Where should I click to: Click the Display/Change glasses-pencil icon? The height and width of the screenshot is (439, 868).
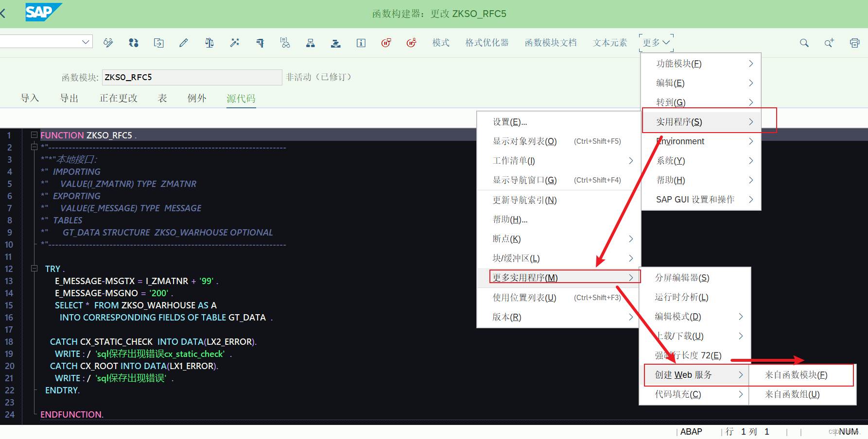[x=108, y=43]
